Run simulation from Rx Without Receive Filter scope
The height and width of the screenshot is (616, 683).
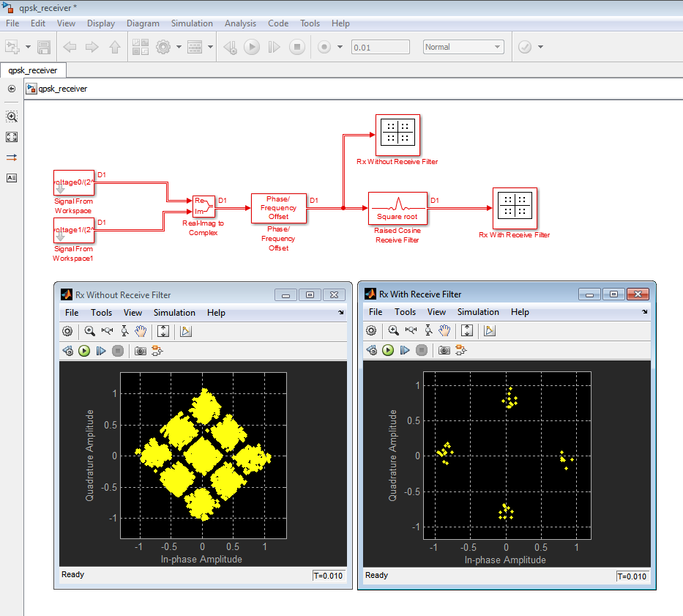(x=84, y=351)
